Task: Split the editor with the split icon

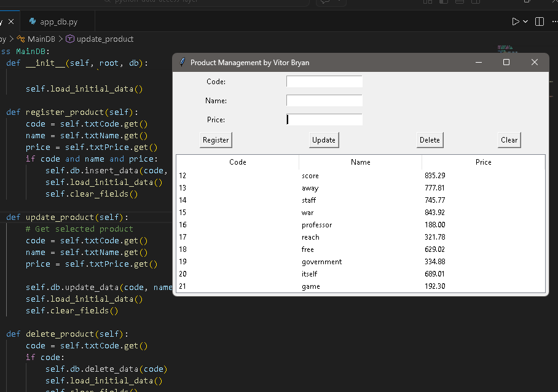Action: (540, 22)
